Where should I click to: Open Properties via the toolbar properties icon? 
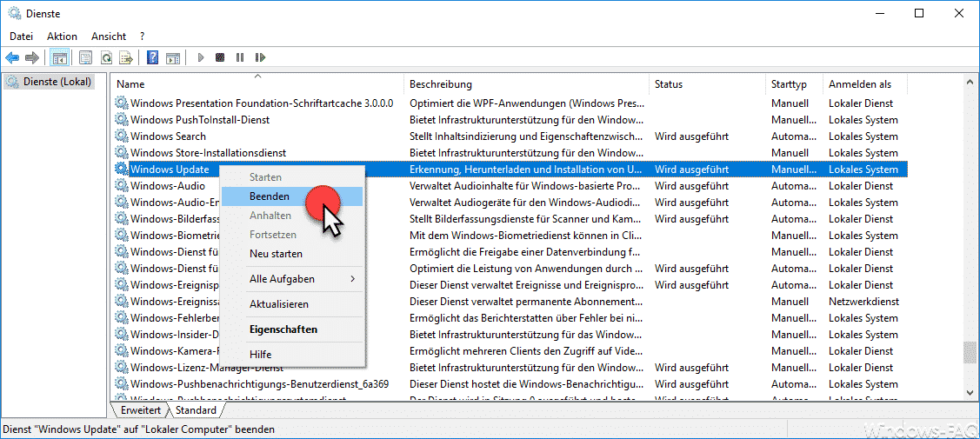(85, 58)
